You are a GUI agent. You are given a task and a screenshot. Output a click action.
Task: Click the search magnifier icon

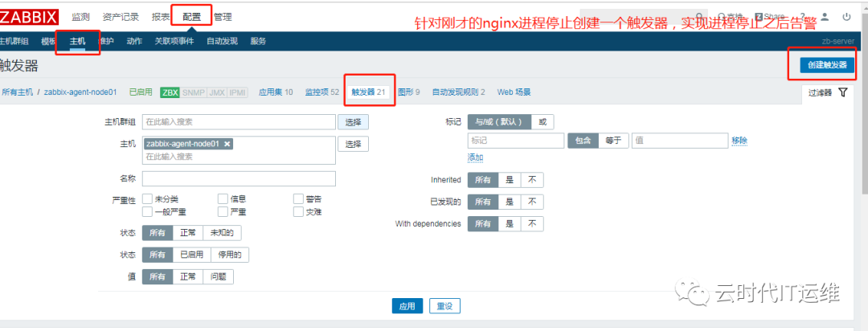point(700,17)
